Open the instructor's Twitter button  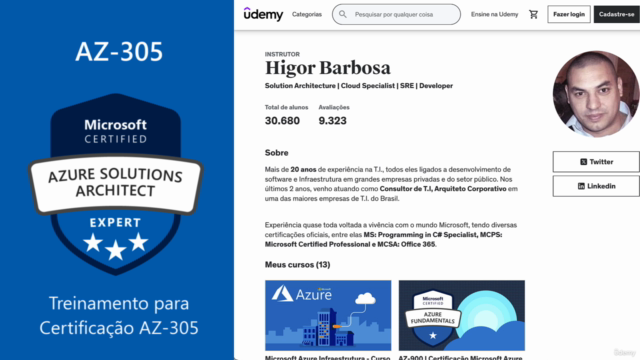coord(596,162)
